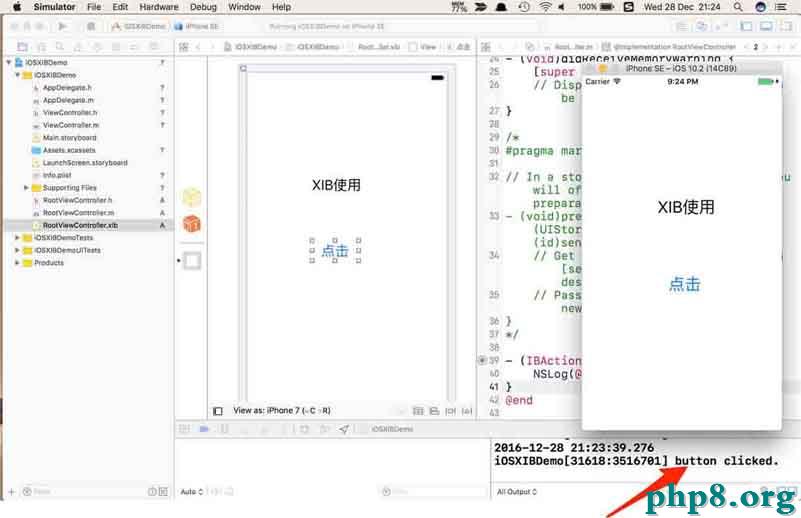Toggle the utilities pane visibility
This screenshot has width=801, height=518.
tap(786, 26)
